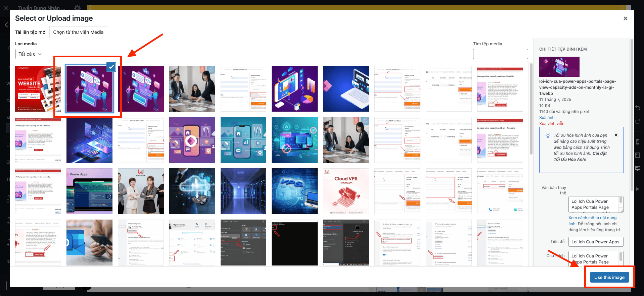Select the data center corridor thumbnail
644x296 pixels.
click(x=243, y=191)
